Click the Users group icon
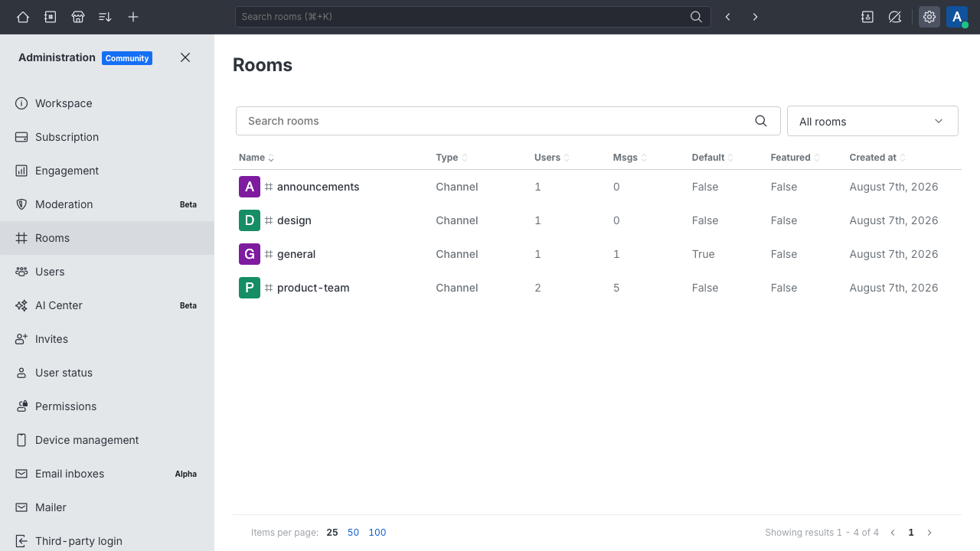The image size is (980, 551). pyautogui.click(x=21, y=272)
